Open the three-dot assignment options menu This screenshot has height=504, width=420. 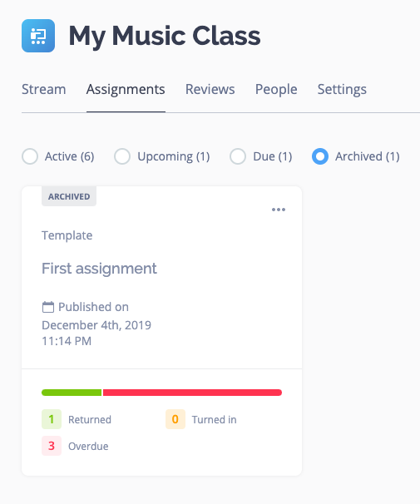point(279,210)
